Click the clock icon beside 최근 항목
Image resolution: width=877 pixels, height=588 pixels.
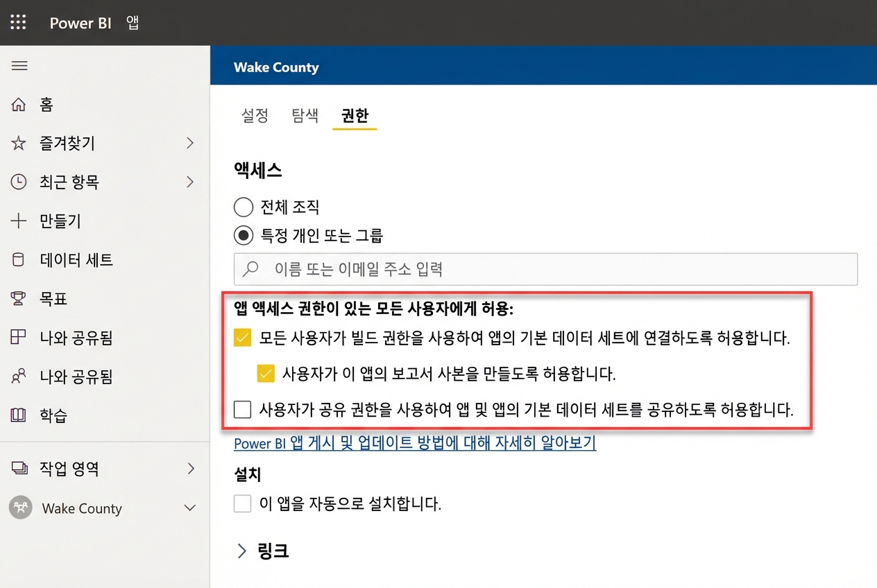[19, 182]
